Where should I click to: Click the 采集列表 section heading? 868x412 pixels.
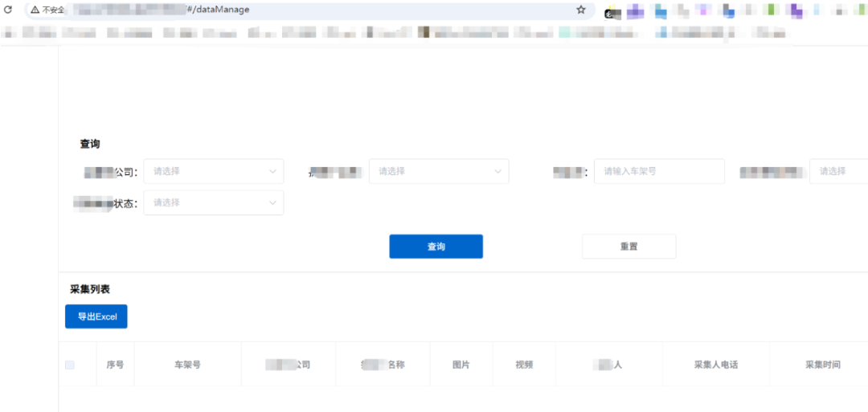pos(91,288)
